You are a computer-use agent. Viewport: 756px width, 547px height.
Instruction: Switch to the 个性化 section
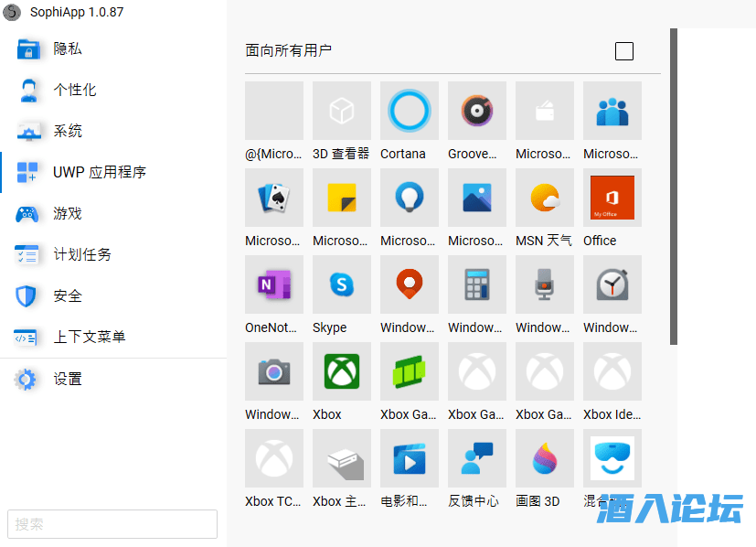pos(74,90)
